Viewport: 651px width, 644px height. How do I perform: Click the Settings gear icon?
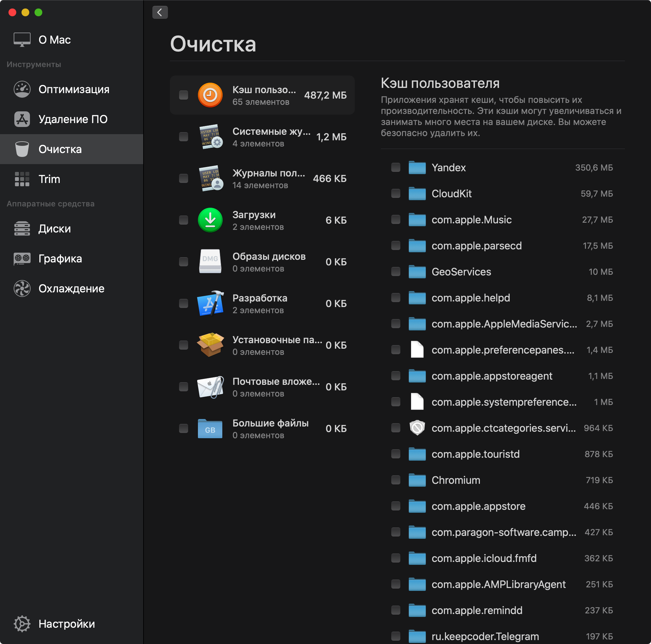22,624
